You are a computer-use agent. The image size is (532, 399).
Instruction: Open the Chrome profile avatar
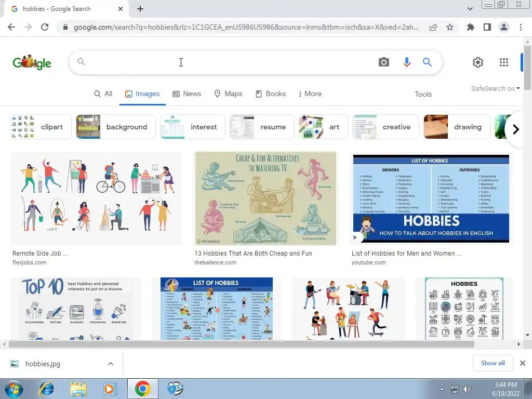[504, 27]
